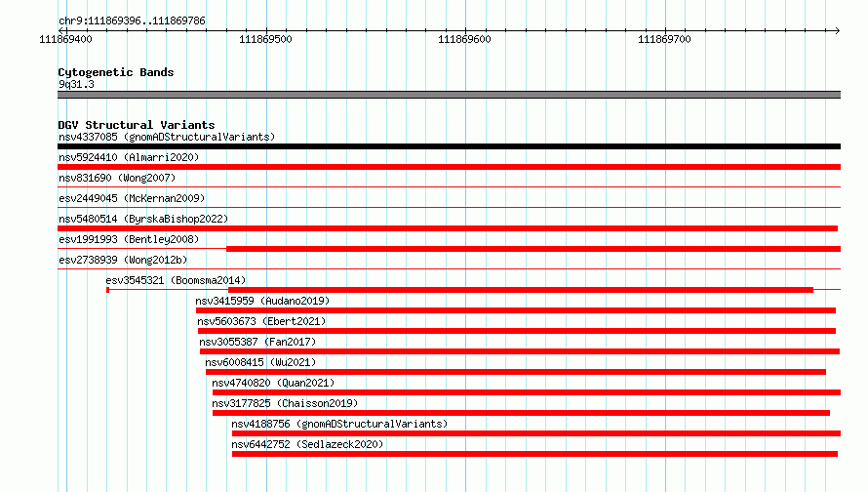Click ruler position 111869500
This screenshot has width=868, height=492.
tap(265, 39)
